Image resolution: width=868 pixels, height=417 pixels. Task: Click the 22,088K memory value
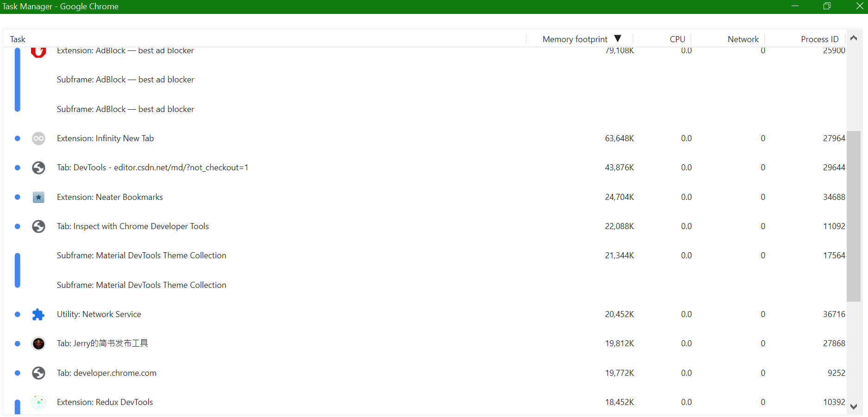(619, 226)
